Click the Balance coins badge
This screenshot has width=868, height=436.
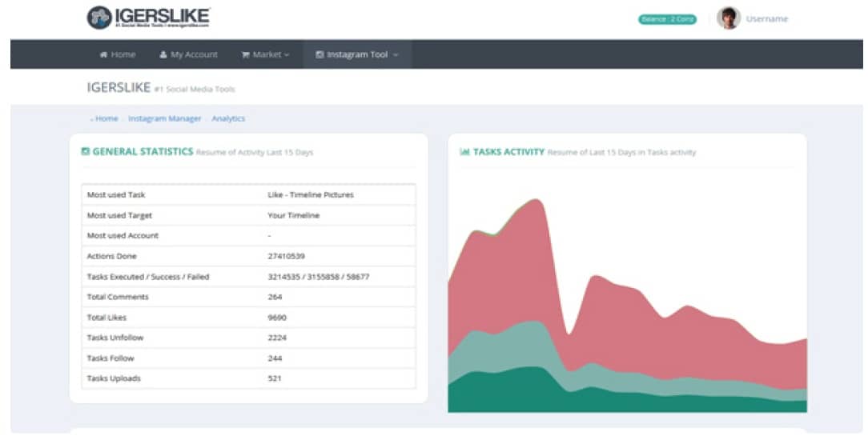tap(667, 19)
